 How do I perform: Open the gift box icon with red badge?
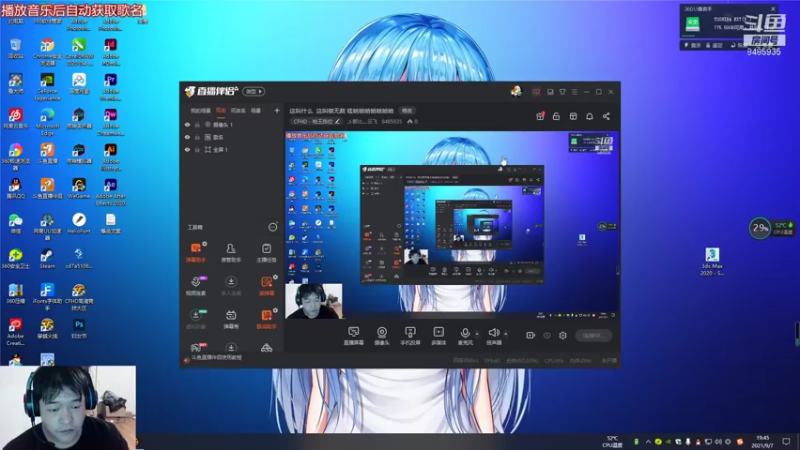click(540, 116)
